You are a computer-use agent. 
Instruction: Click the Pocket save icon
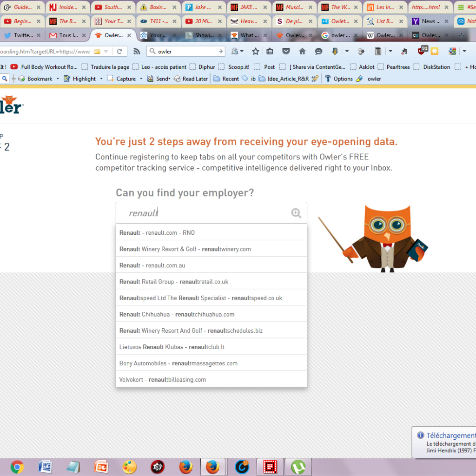(286, 51)
